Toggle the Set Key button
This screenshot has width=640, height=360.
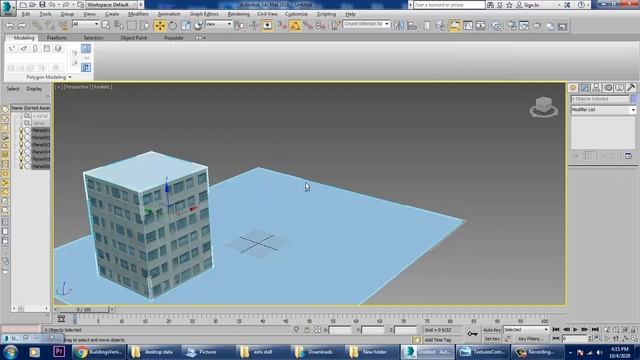(492, 339)
